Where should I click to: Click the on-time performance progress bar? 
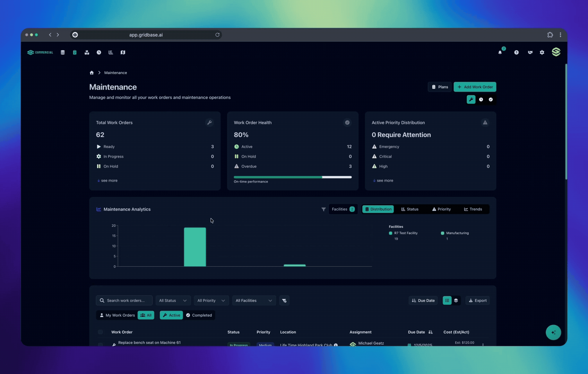(293, 177)
